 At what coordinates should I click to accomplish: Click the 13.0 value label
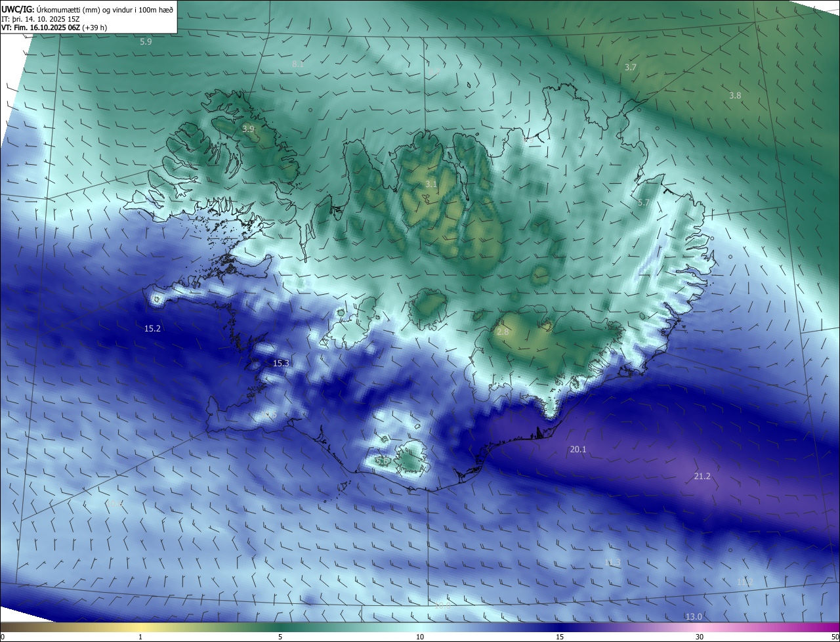[694, 616]
